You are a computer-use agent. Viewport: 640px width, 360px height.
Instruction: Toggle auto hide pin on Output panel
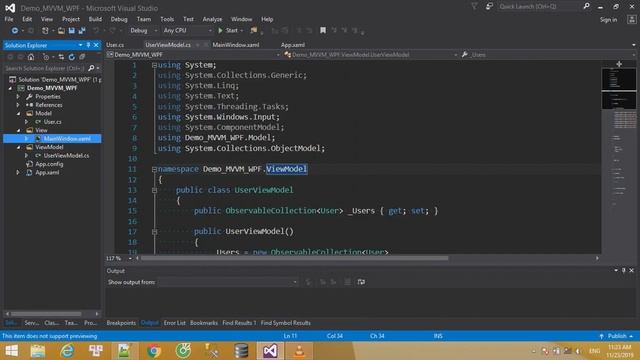pos(624,270)
